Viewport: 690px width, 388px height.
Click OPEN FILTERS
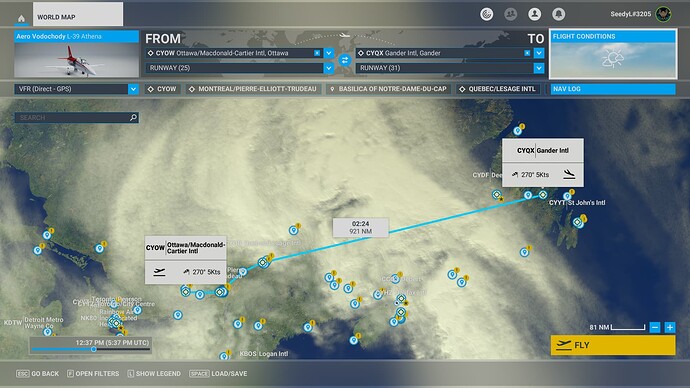(93, 373)
